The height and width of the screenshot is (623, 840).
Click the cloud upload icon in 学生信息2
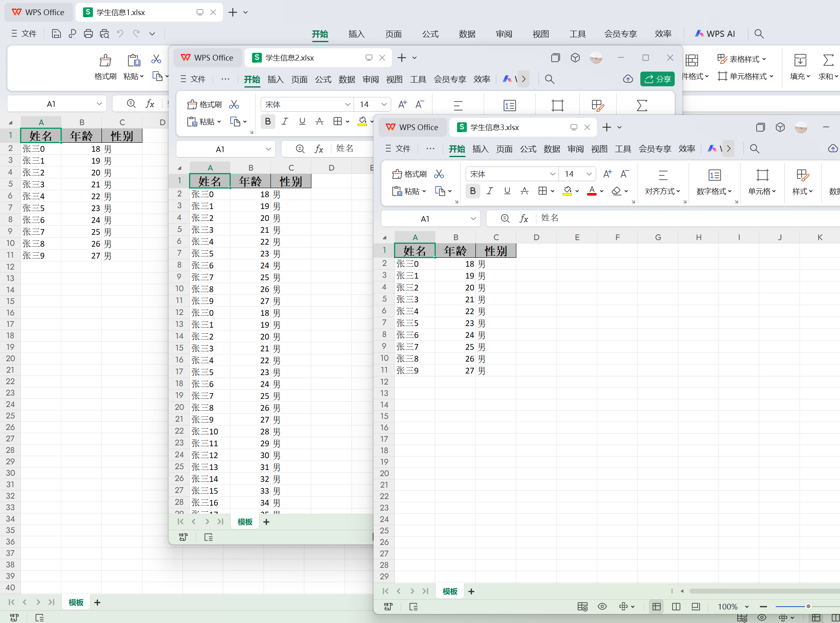(628, 79)
